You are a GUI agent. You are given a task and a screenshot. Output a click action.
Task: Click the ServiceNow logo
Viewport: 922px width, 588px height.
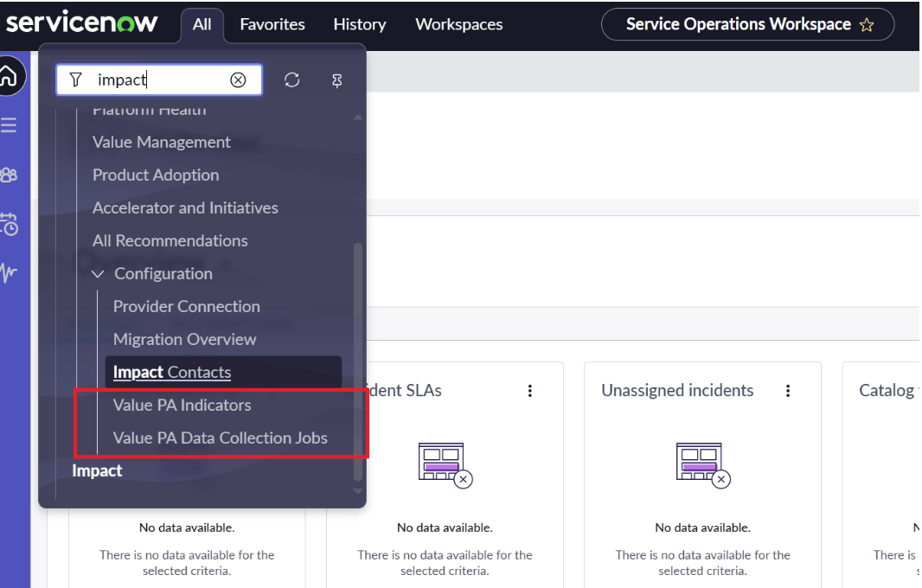pyautogui.click(x=81, y=23)
